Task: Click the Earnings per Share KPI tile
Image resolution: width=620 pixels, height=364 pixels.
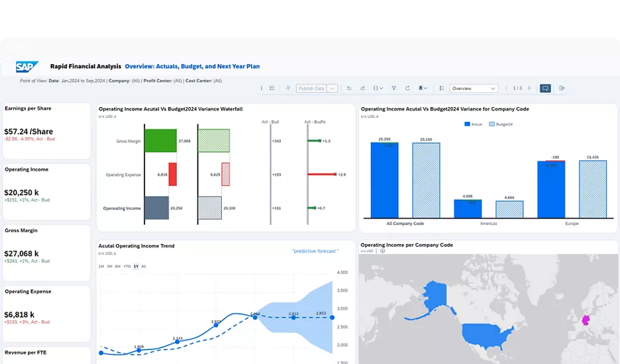Action: tap(46, 130)
